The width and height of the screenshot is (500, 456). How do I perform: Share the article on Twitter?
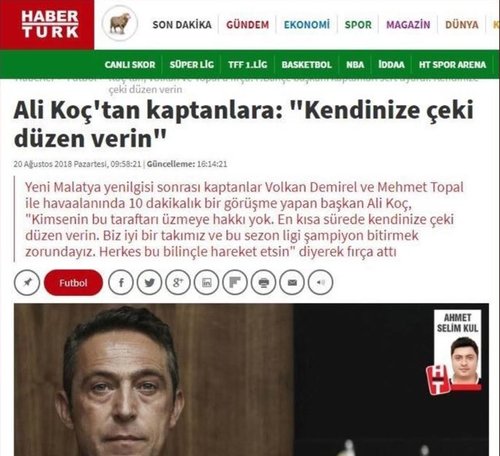(149, 283)
